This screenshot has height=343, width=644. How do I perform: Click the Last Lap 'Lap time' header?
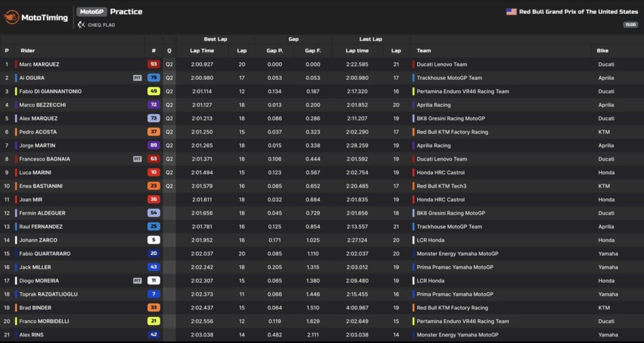pos(357,51)
